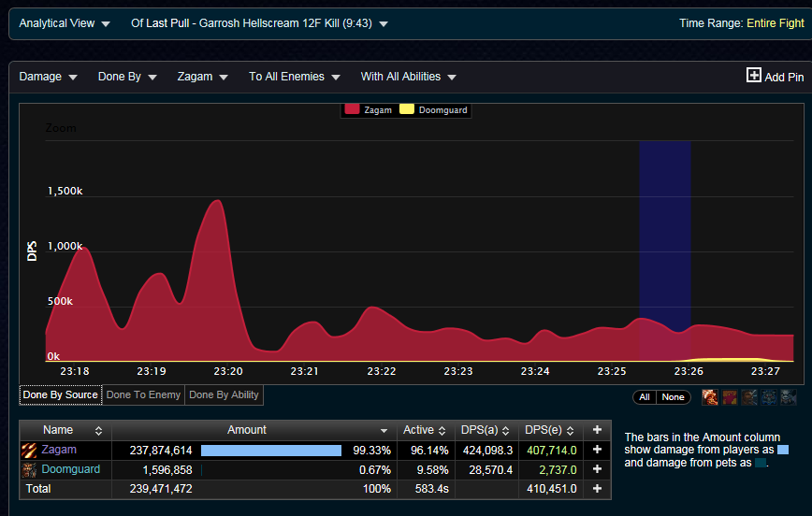This screenshot has height=516, width=812.
Task: Click the Zoom label on the chart
Action: pos(61,128)
